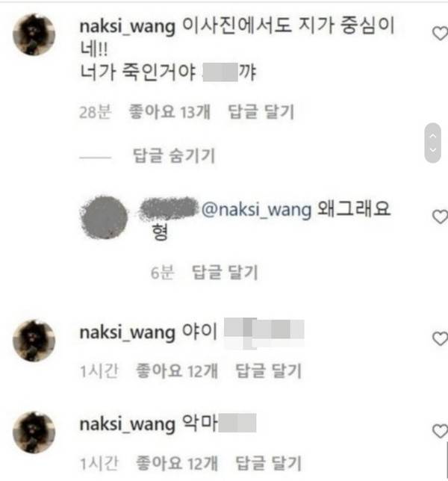Tap heart on the 왜그래요 형 reply
The height and width of the screenshot is (481, 448).
pyautogui.click(x=441, y=217)
